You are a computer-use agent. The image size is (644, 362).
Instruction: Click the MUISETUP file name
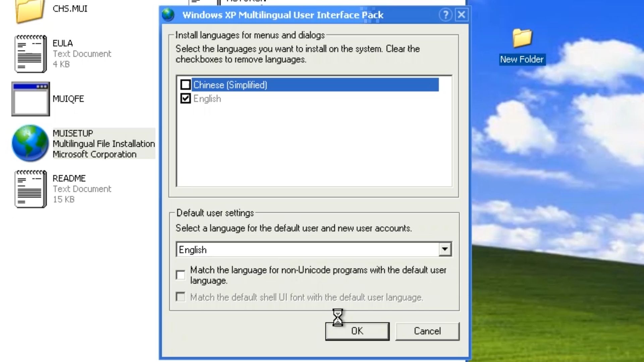(73, 133)
